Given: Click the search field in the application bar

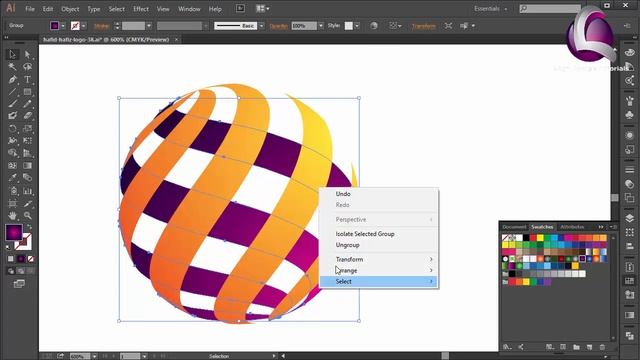Looking at the screenshot, I should (x=550, y=9).
